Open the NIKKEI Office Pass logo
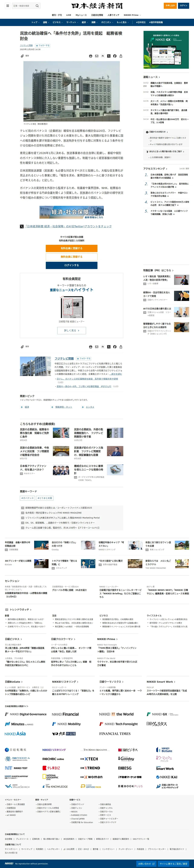Screen dimensions: 194x868 coord(91,786)
